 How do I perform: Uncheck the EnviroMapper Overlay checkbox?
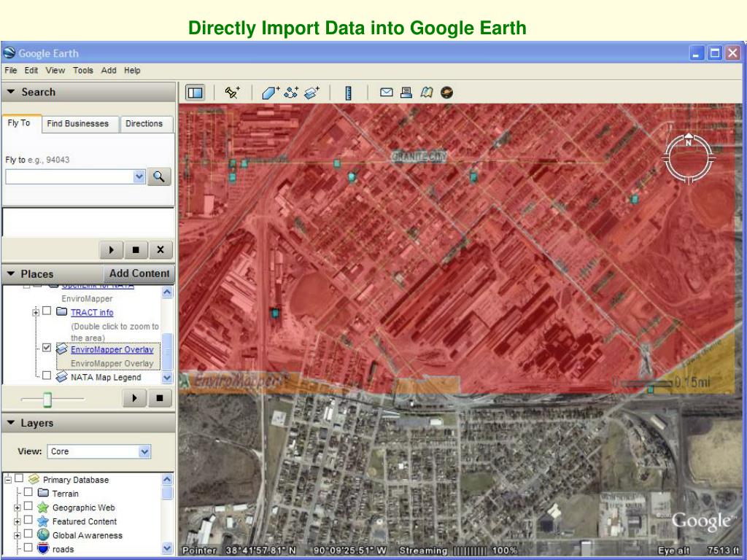point(47,348)
